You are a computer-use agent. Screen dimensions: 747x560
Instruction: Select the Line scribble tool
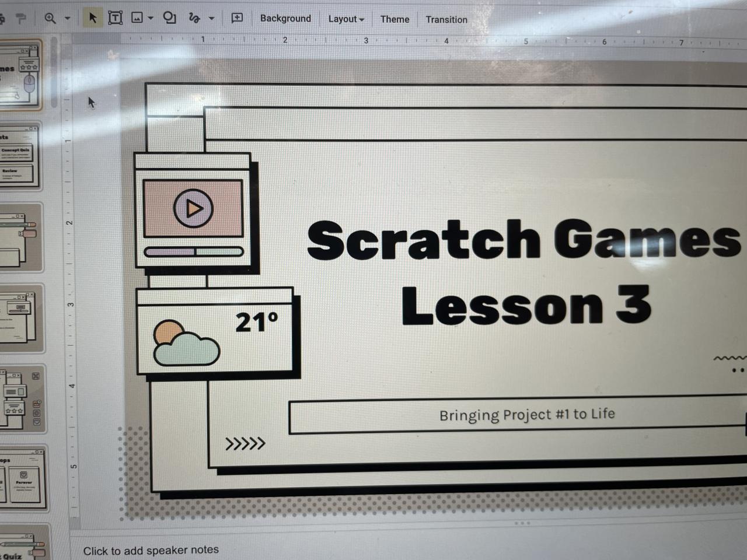tap(194, 19)
